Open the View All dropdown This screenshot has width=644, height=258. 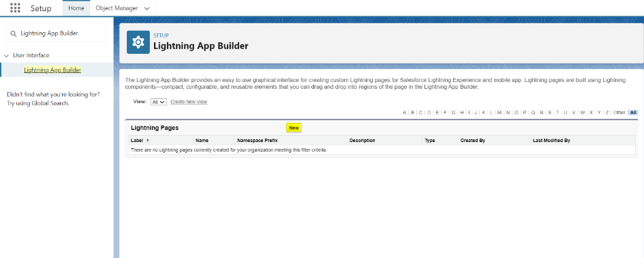[159, 102]
